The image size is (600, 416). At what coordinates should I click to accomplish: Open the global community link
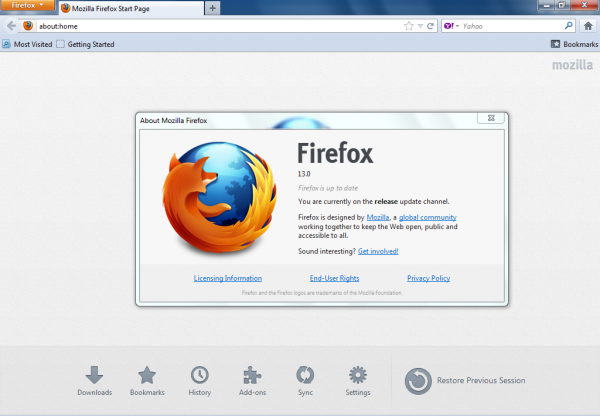coord(427,217)
